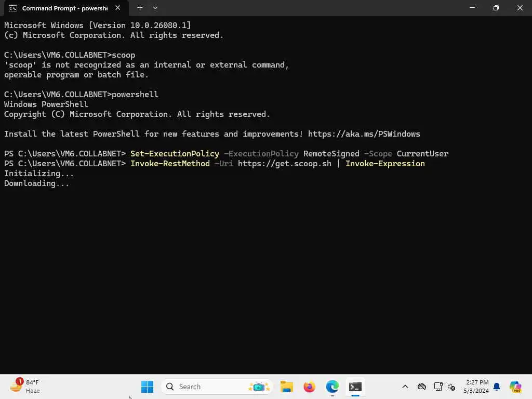This screenshot has width=532, height=399.
Task: Minimize the terminal window
Action: click(x=472, y=7)
